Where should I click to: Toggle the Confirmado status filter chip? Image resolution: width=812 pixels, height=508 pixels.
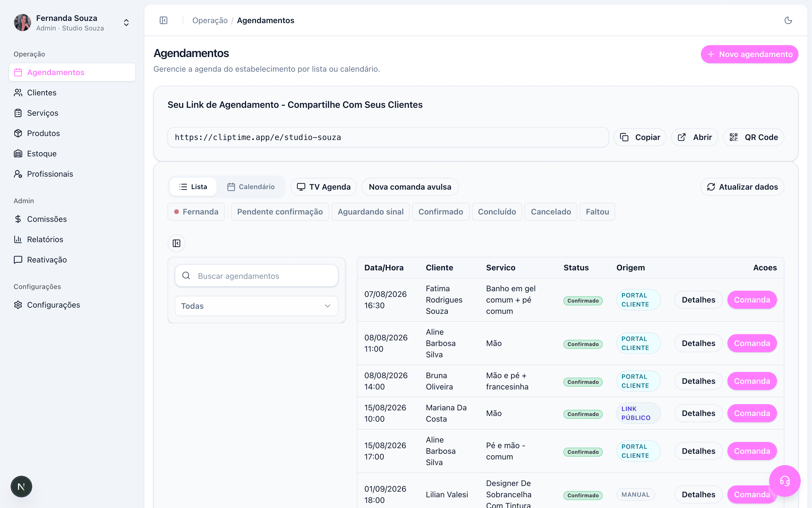tap(441, 212)
